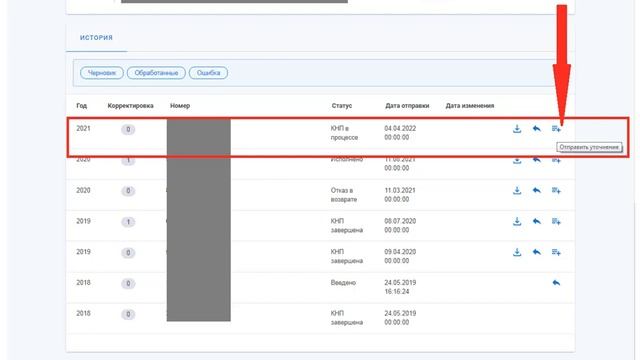Download the Отказ в возврате declaration

517,191
